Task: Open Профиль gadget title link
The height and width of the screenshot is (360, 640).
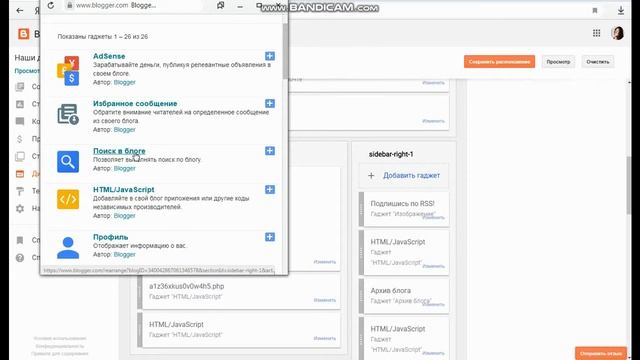Action: coord(111,237)
